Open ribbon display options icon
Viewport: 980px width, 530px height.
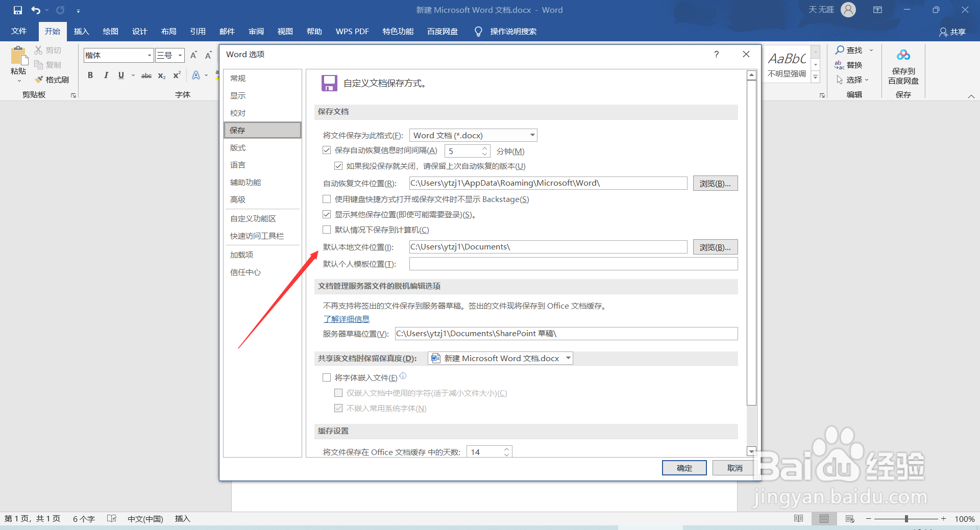point(877,10)
